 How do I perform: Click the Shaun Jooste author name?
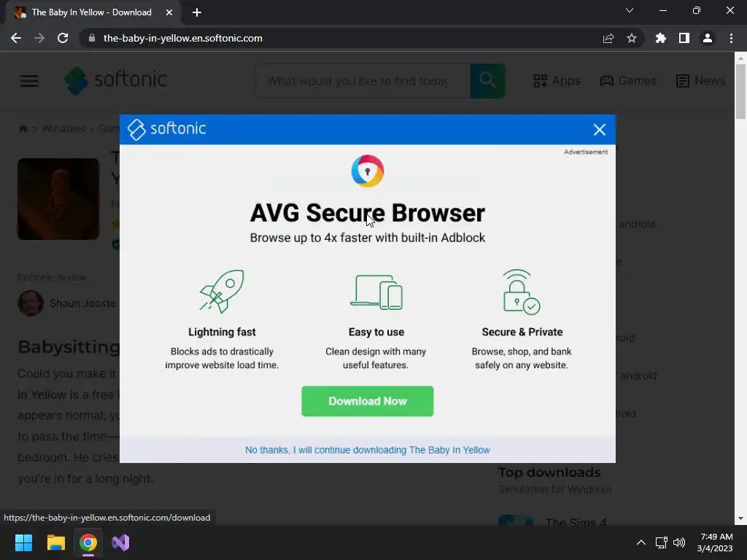82,303
